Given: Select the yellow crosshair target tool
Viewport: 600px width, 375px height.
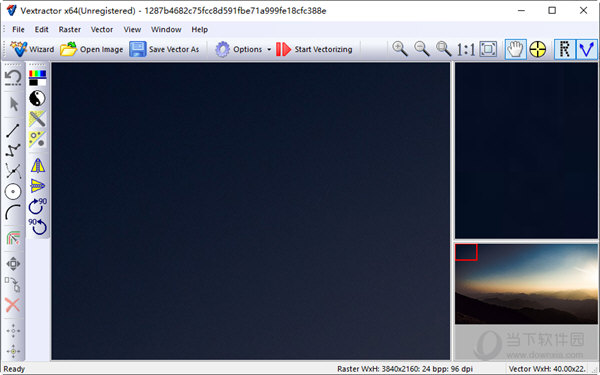Looking at the screenshot, I should click(x=538, y=49).
